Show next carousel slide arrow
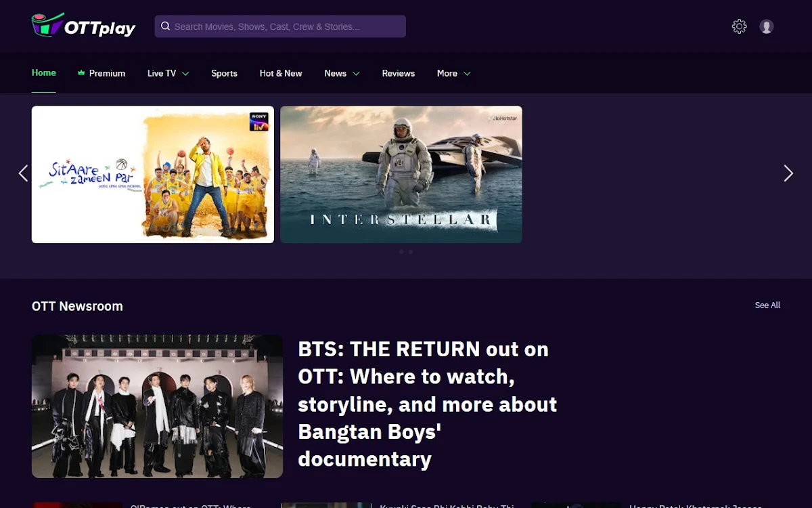Image resolution: width=812 pixels, height=508 pixels. click(x=788, y=173)
